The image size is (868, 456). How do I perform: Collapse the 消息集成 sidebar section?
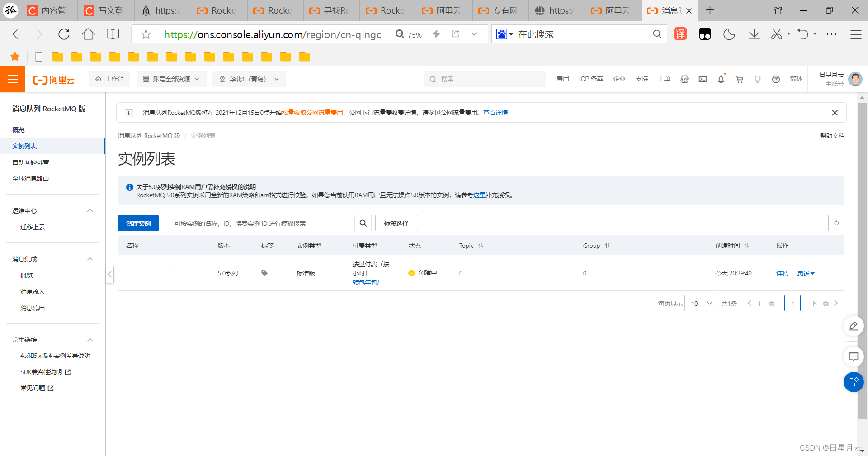(x=90, y=259)
